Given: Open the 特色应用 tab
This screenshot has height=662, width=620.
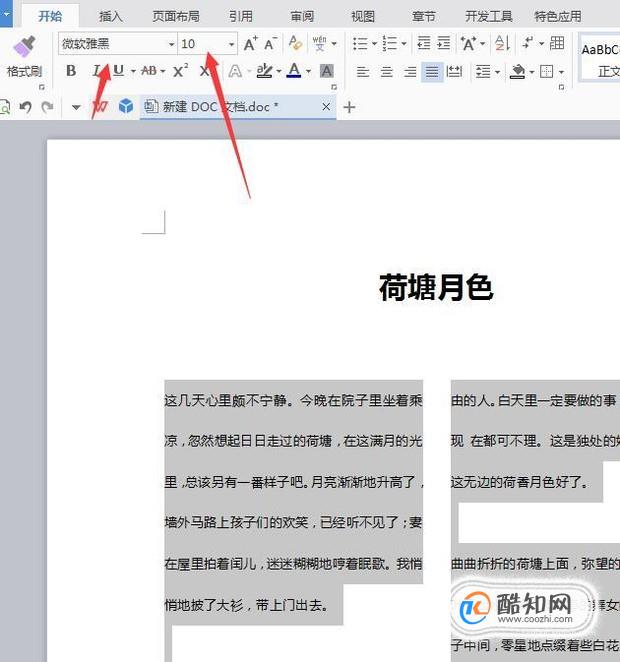Looking at the screenshot, I should tap(558, 16).
